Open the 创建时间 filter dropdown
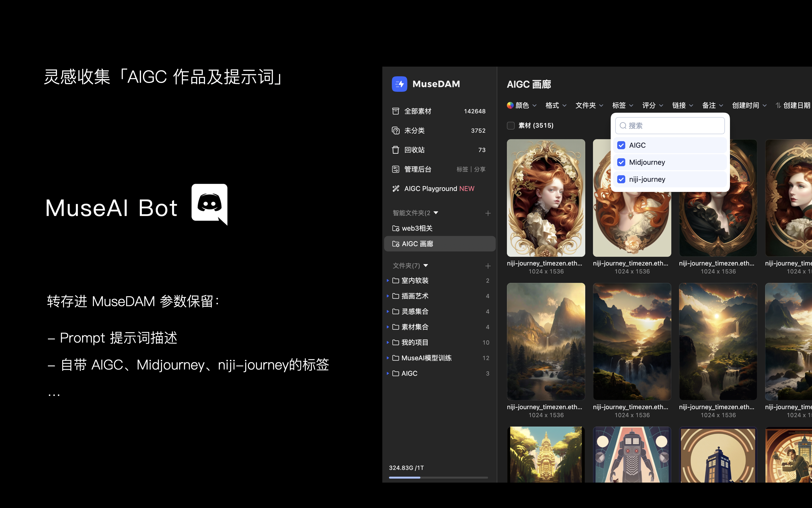The image size is (812, 508). click(749, 106)
